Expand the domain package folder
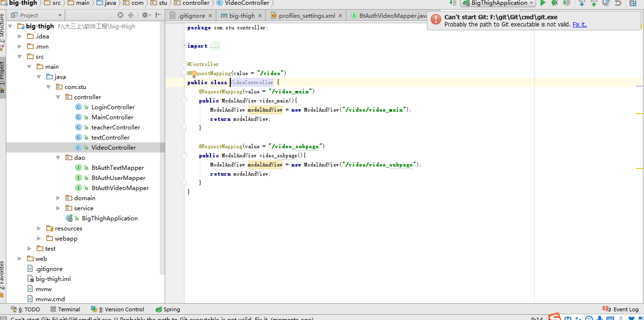 coord(58,198)
